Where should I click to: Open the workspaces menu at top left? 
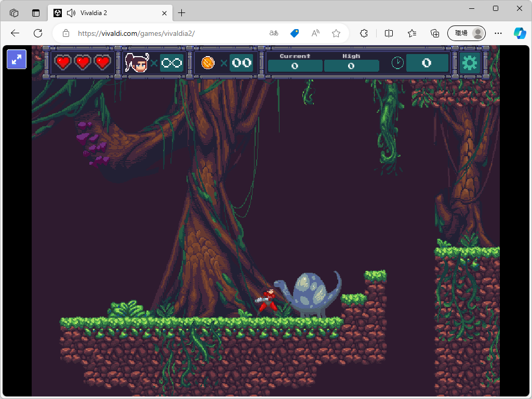point(14,12)
